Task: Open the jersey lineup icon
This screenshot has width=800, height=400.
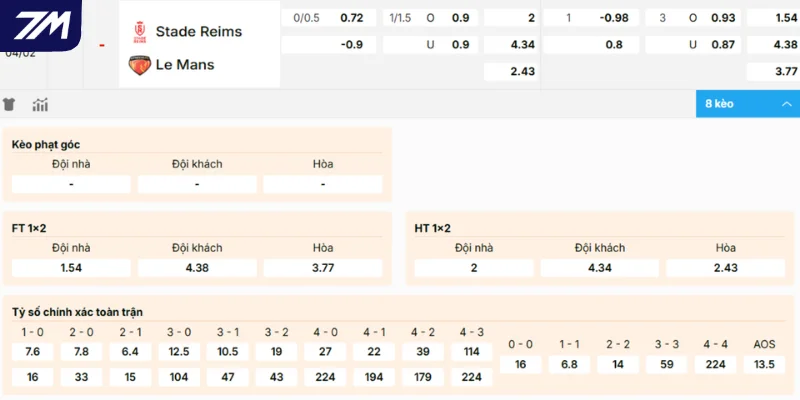Action: click(10, 104)
